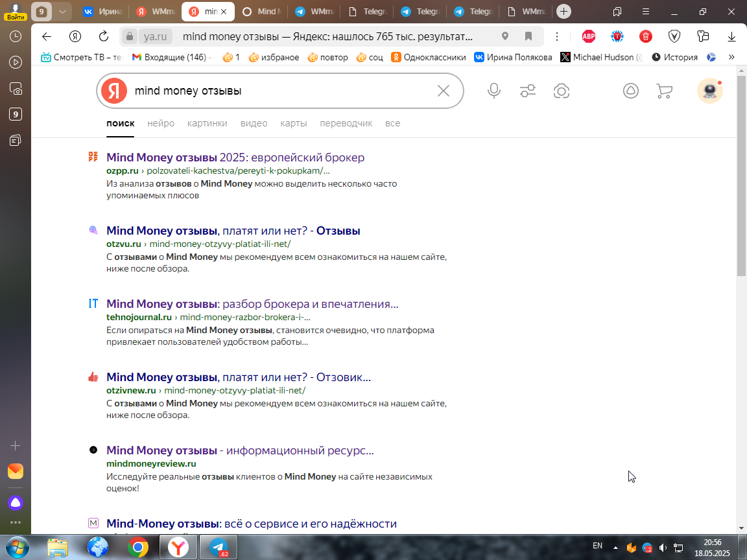
Task: Search by image with camera icon
Action: (561, 91)
